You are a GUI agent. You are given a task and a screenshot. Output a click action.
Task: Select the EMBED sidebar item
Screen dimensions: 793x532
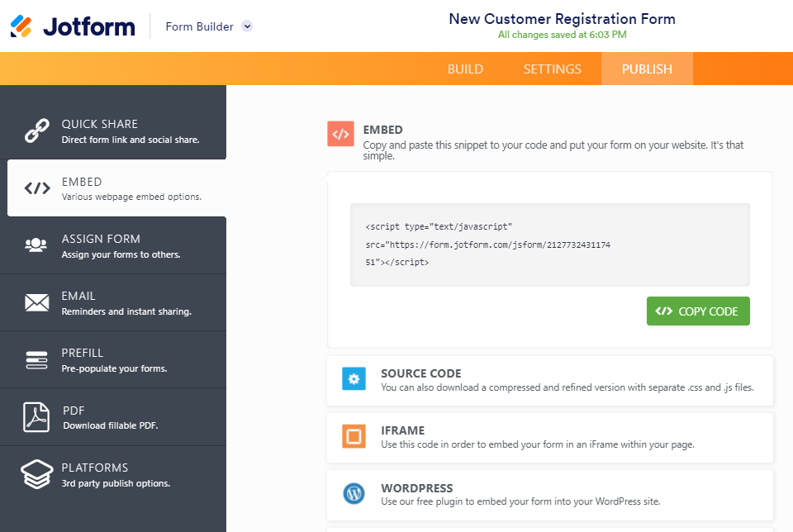pos(116,188)
